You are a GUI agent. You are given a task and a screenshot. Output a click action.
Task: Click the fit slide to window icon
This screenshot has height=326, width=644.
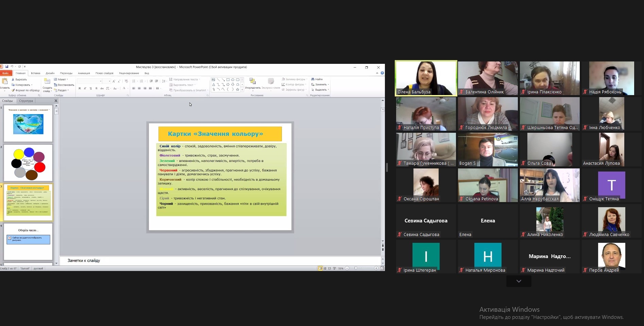[x=382, y=268]
